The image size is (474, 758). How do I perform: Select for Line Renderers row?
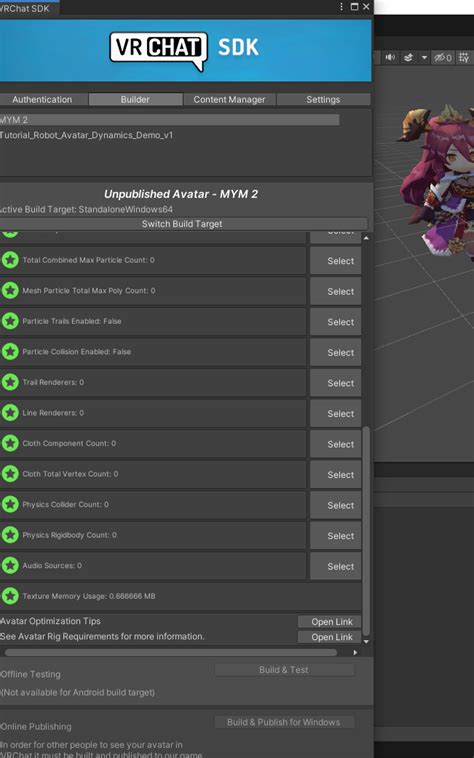point(336,413)
